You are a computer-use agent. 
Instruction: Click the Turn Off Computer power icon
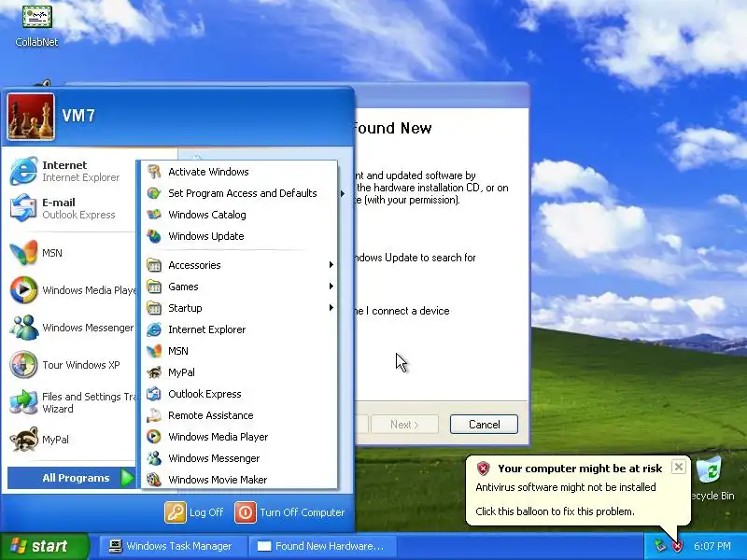(246, 512)
